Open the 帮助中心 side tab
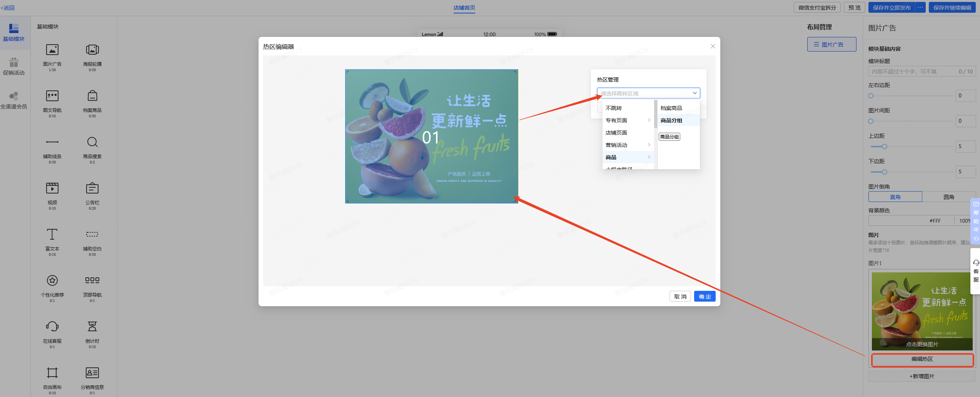The height and width of the screenshot is (397, 980). coord(976,221)
